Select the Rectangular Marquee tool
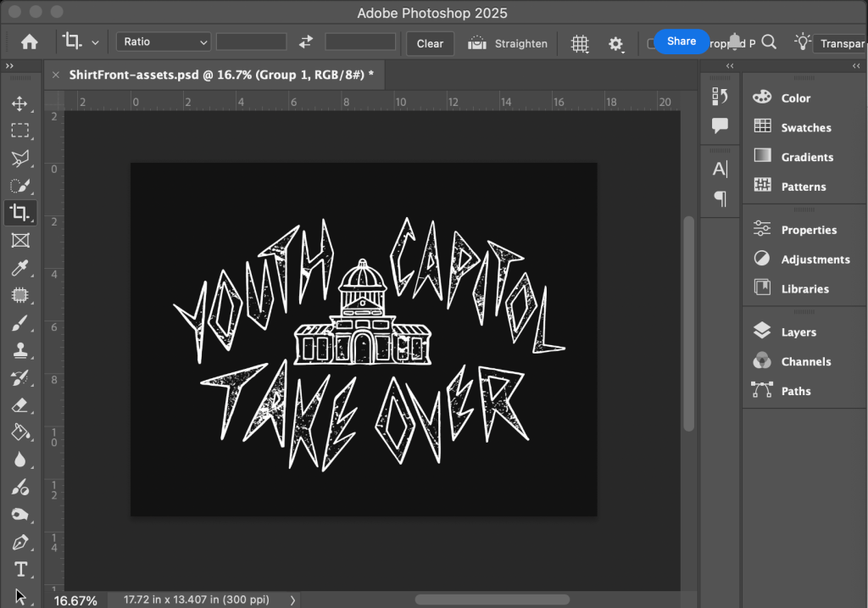The height and width of the screenshot is (608, 868). pyautogui.click(x=19, y=131)
